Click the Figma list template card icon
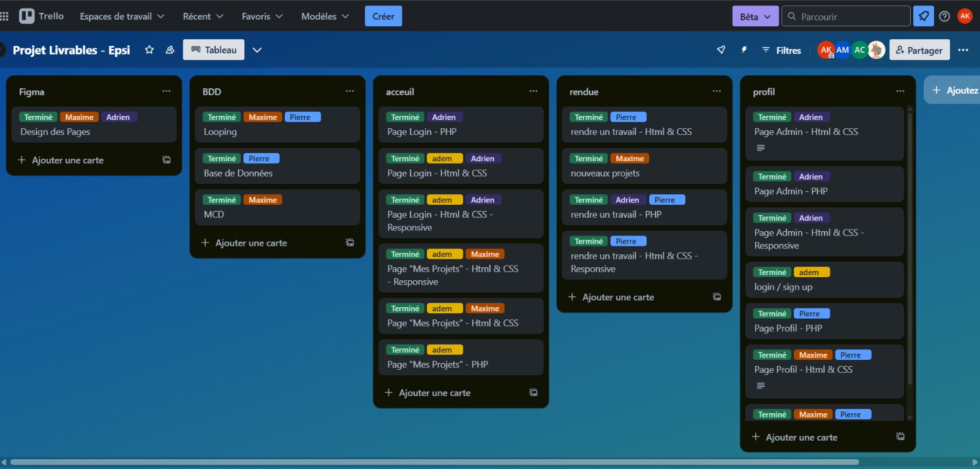 click(x=166, y=160)
